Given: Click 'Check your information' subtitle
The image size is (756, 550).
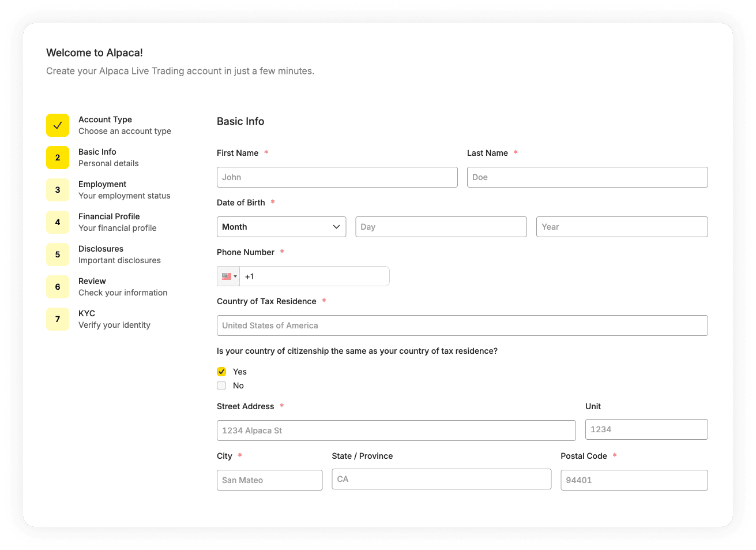Looking at the screenshot, I should pos(123,293).
